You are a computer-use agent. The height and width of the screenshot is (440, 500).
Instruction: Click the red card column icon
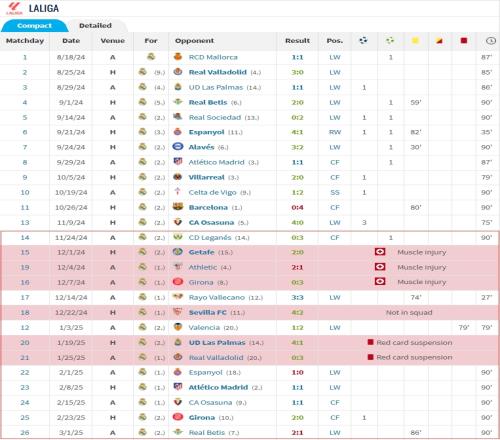pyautogui.click(x=464, y=41)
